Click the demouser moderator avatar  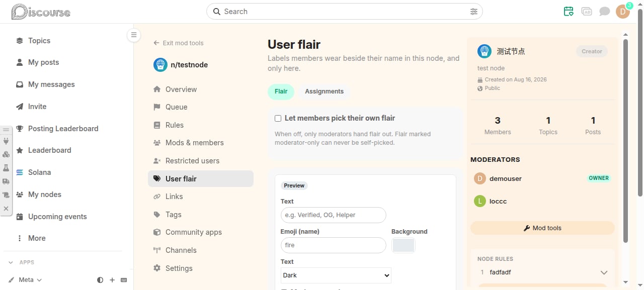click(x=480, y=178)
